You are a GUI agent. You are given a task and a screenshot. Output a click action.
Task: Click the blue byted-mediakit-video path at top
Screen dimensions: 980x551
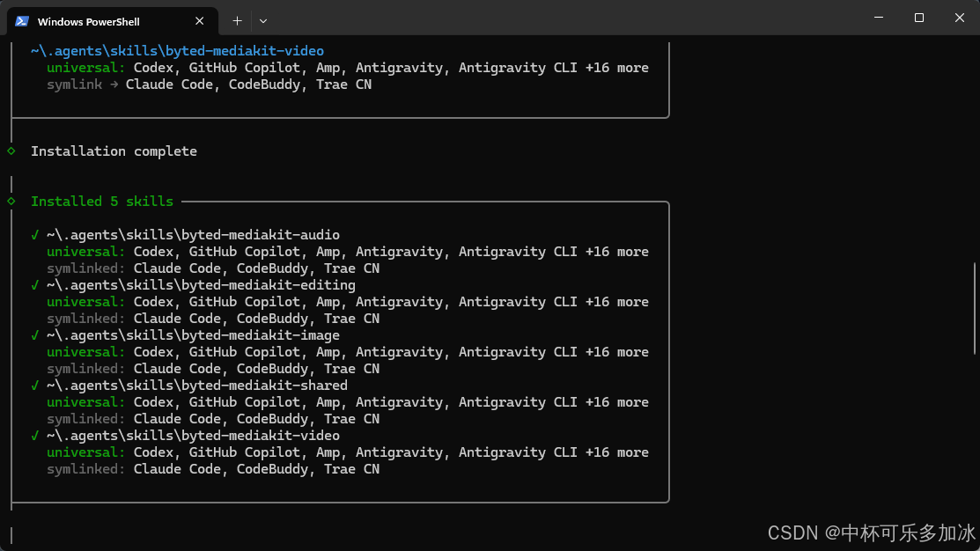tap(178, 50)
